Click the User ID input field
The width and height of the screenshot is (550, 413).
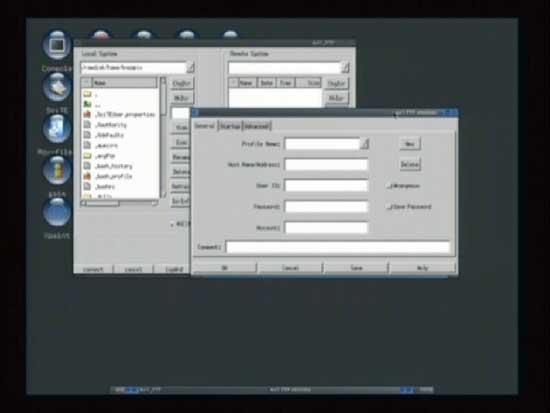coord(327,186)
